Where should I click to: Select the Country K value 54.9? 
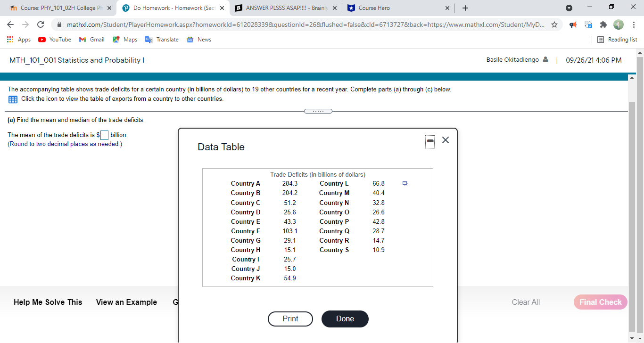[x=290, y=278]
